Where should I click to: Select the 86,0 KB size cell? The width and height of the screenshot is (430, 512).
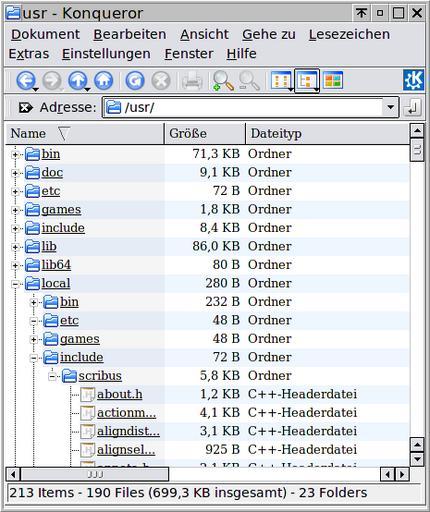point(216,246)
